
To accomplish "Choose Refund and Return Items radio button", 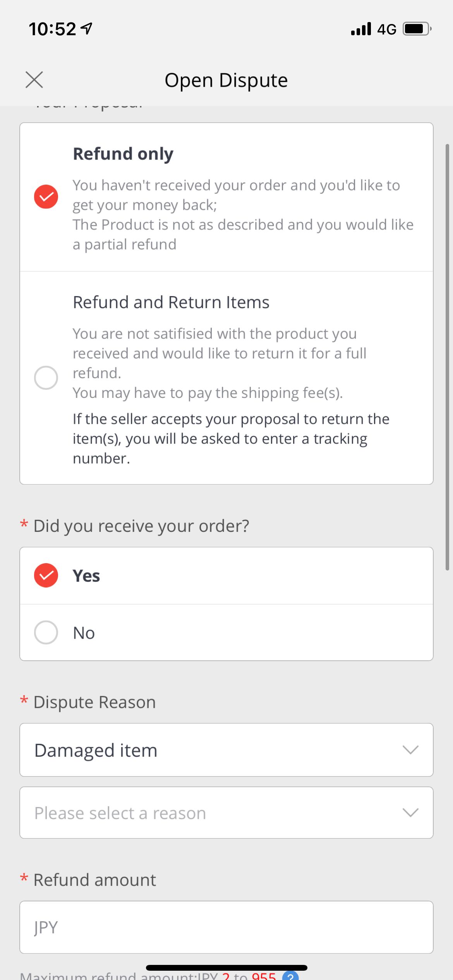I will coord(46,377).
